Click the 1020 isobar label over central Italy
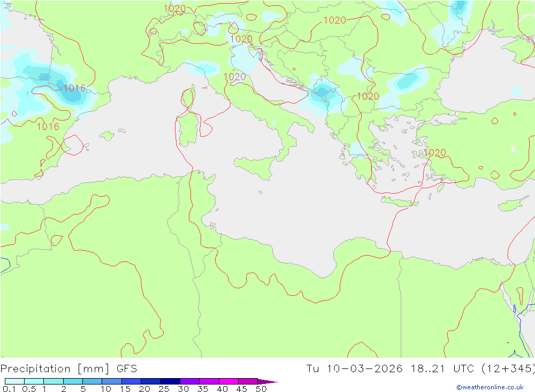535x392 pixels. pos(235,77)
